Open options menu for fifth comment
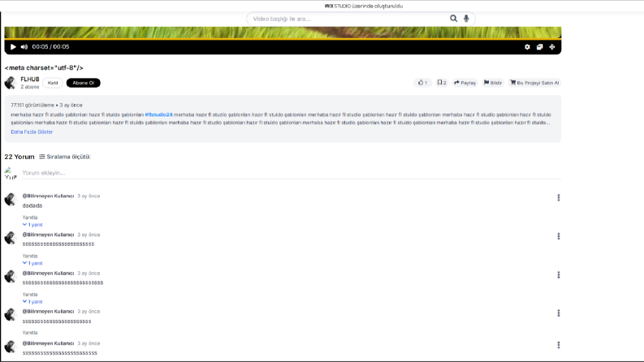The image size is (644, 362). [x=559, y=345]
